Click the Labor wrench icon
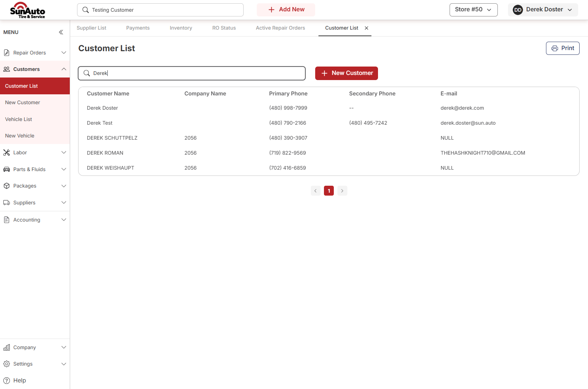Screen dimensions: 588x389 7,152
